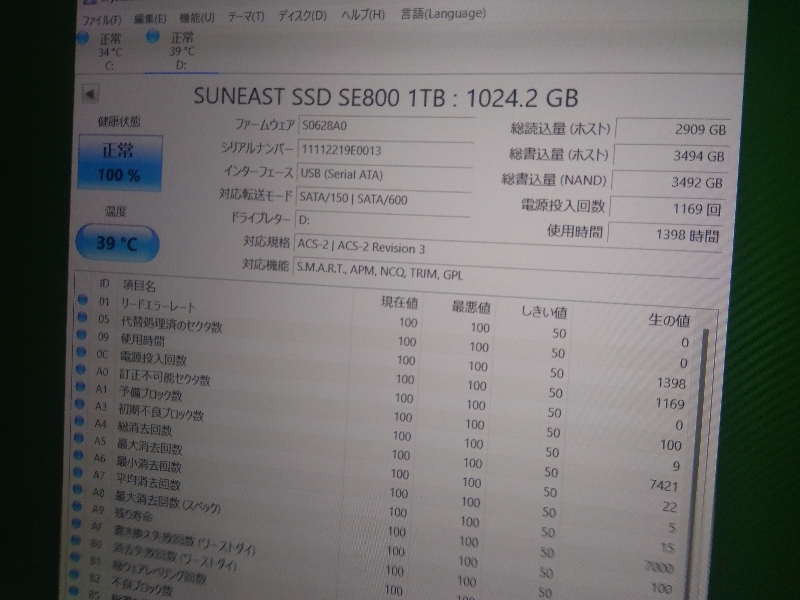Click status dot for A1 予備ブロック数

[x=80, y=387]
